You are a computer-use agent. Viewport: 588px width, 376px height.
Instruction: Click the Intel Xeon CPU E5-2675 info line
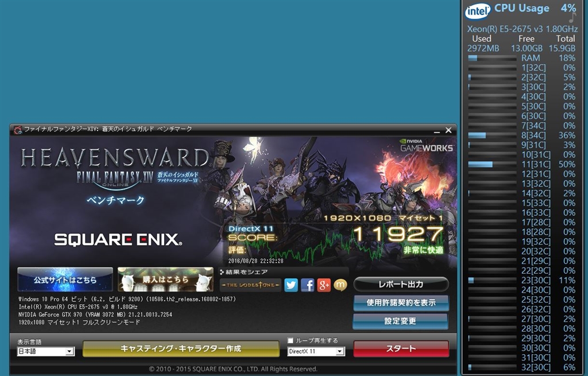tap(78, 307)
